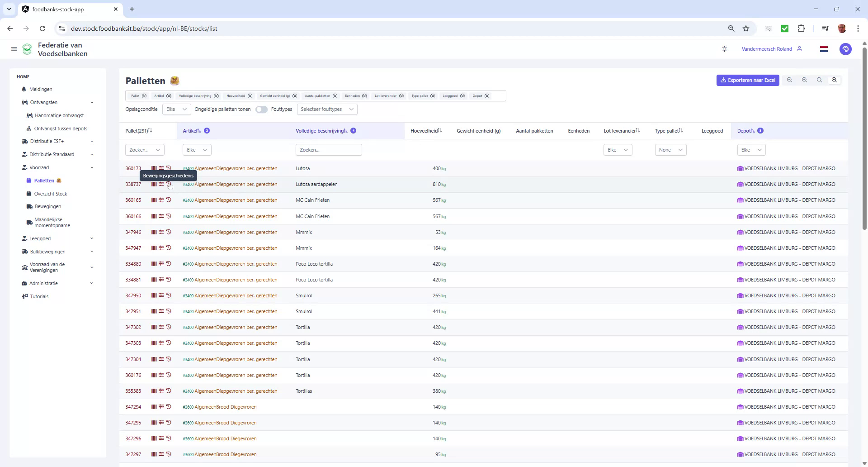
Task: Toggle Ongeldige palletten tonen switch
Action: point(261,109)
